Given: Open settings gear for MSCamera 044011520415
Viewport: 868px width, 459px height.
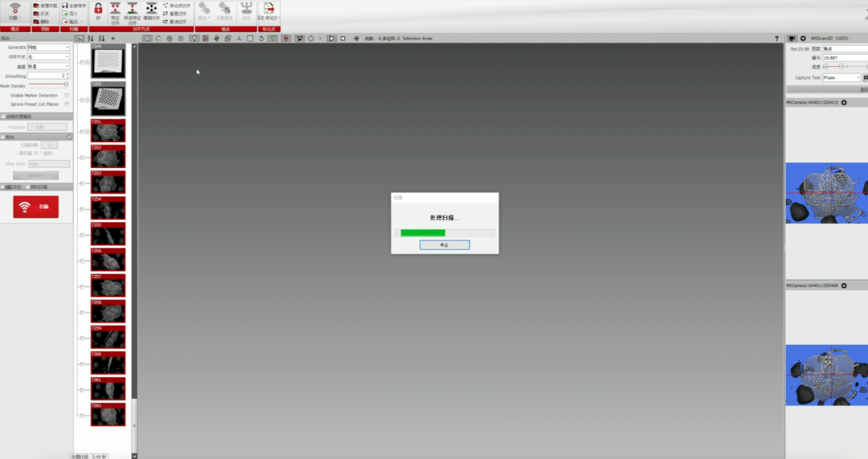Looking at the screenshot, I should 844,102.
